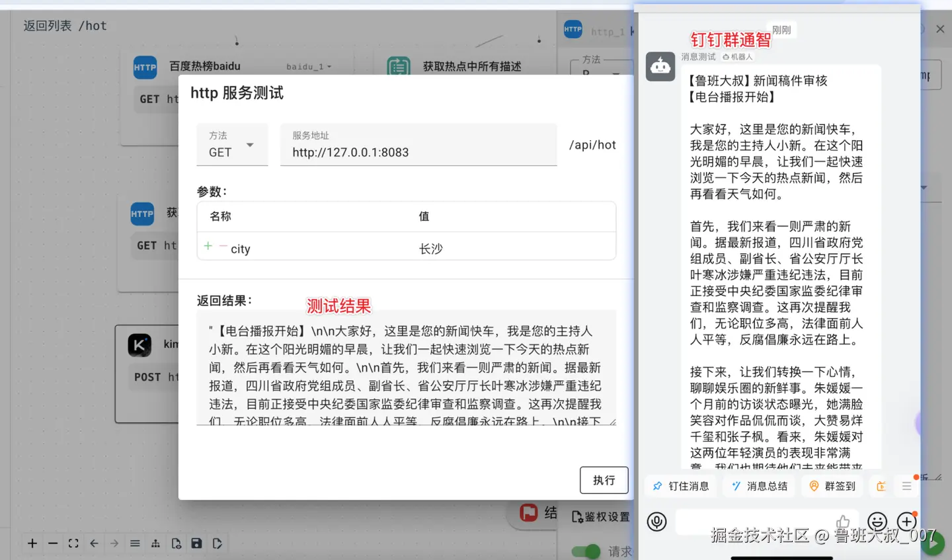Open emoji picker smiley icon
Viewport: 952px width, 560px height.
click(x=877, y=522)
